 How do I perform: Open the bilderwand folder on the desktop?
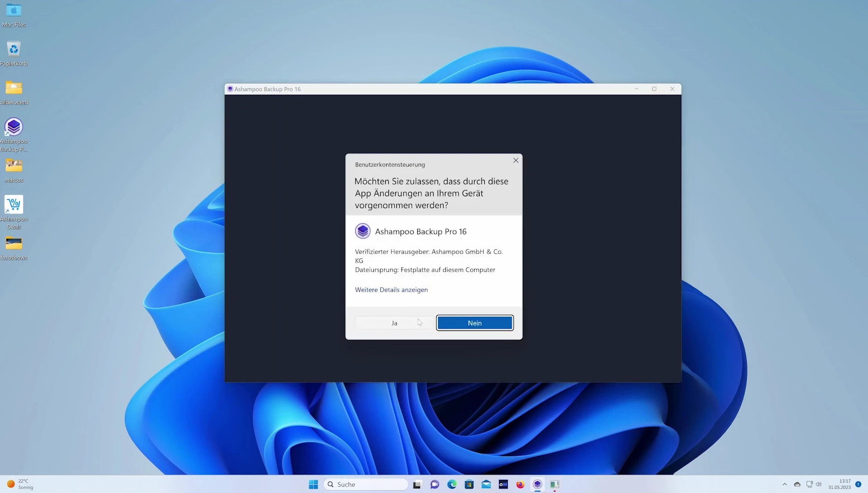14,88
